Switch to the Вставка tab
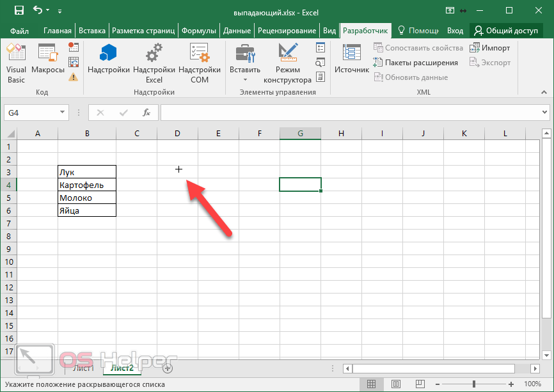 coord(92,31)
